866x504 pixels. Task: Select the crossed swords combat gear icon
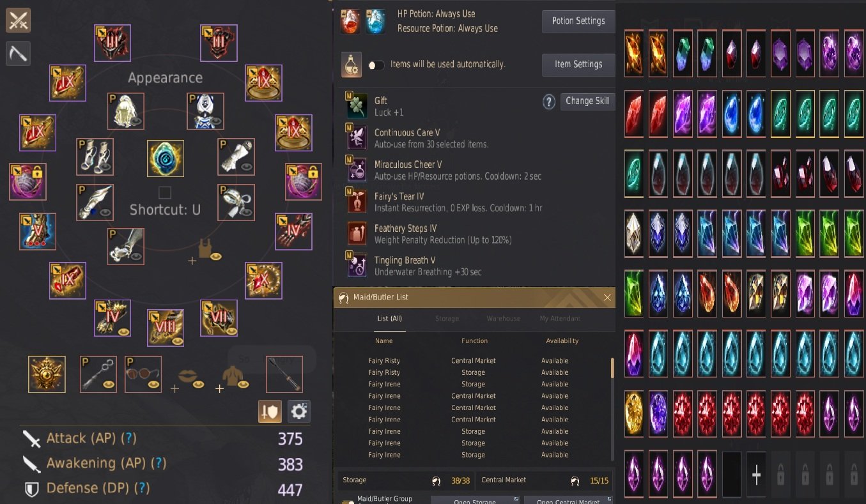click(x=19, y=20)
